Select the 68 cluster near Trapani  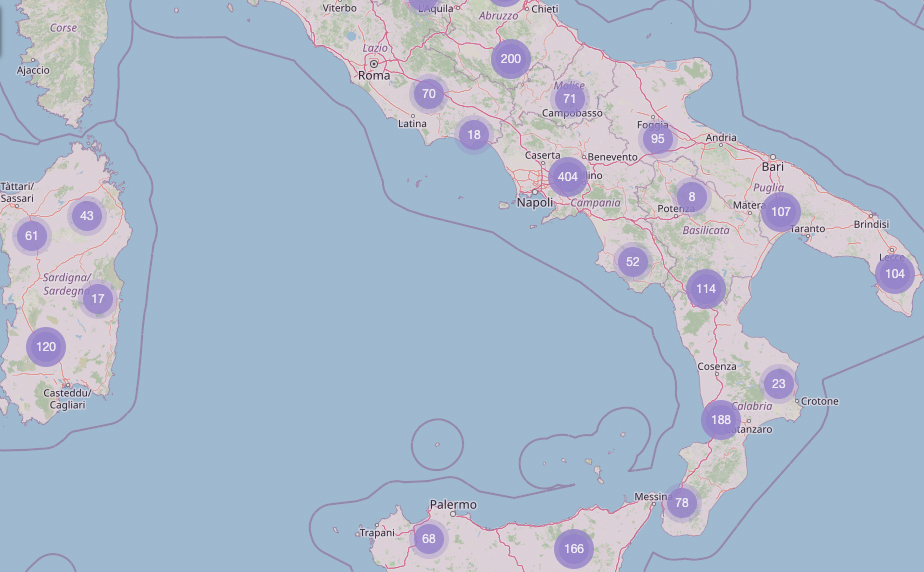429,539
